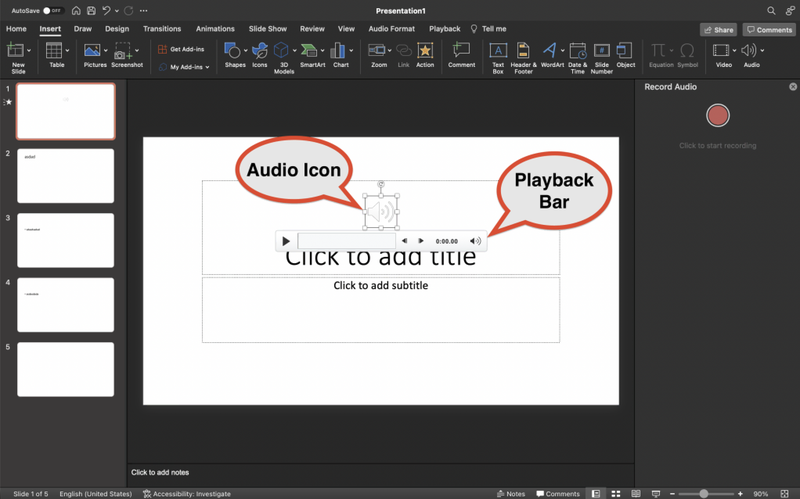Select the audio speaker icon on slide
Image resolution: width=800 pixels, height=499 pixels.
(x=381, y=211)
